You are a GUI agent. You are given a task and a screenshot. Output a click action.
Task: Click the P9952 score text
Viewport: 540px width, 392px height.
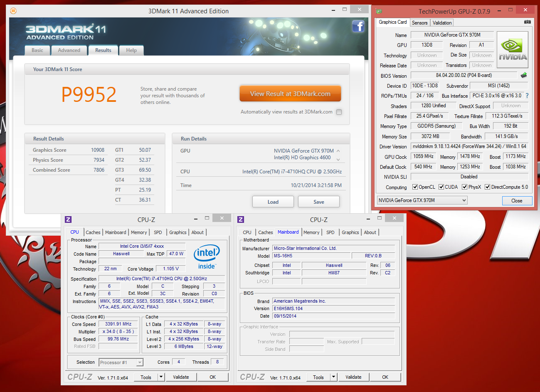click(x=89, y=94)
